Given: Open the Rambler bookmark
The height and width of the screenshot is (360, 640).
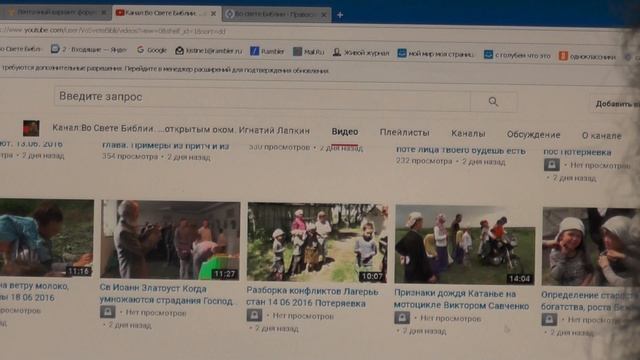Looking at the screenshot, I should coord(267,51).
